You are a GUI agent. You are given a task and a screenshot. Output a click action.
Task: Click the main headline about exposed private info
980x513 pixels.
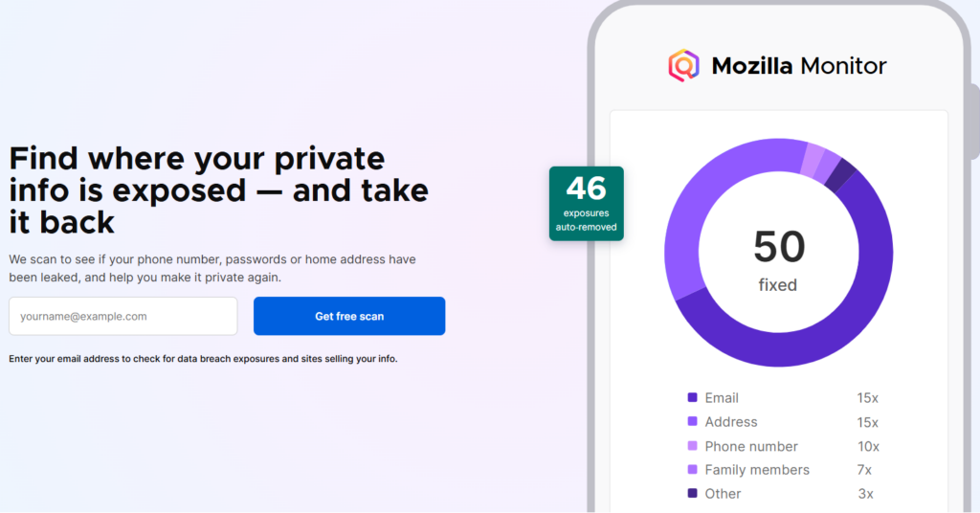219,190
